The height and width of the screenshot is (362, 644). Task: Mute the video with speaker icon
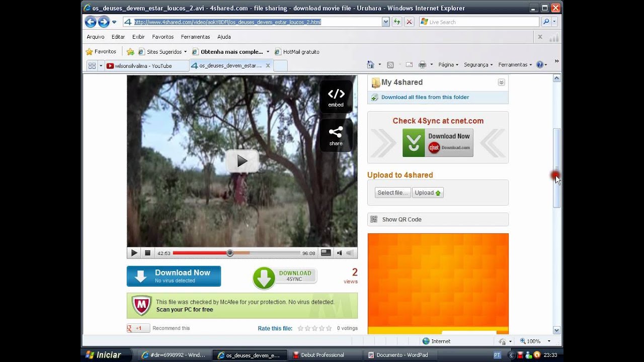pos(340,253)
